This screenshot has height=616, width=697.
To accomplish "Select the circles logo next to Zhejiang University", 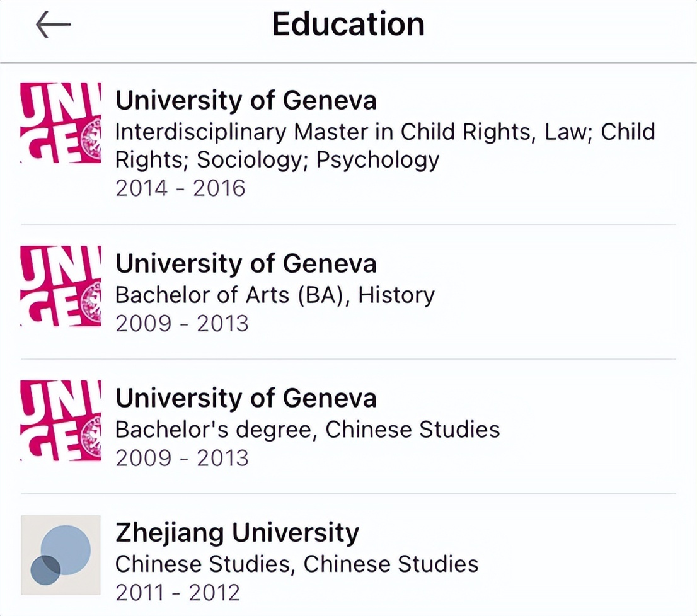I will 60,554.
